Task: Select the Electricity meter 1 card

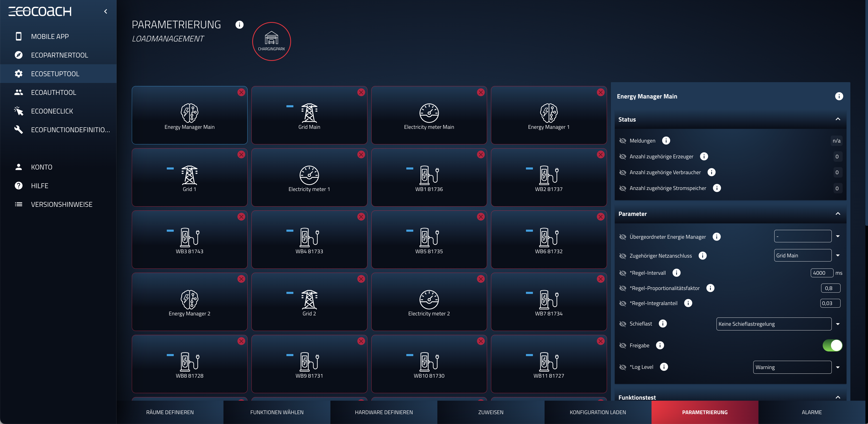Action: tap(309, 178)
